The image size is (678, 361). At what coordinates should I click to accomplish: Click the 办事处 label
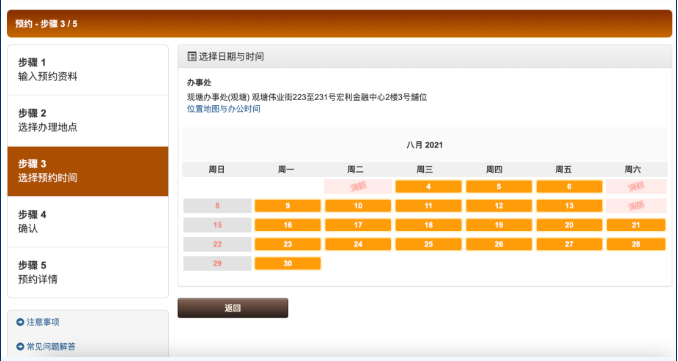point(199,83)
